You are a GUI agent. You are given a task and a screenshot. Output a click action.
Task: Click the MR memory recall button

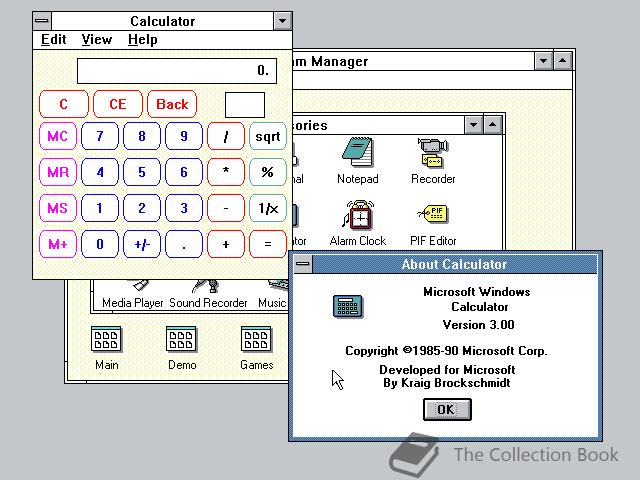coord(58,172)
